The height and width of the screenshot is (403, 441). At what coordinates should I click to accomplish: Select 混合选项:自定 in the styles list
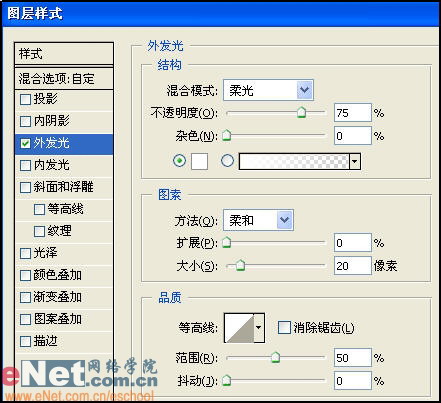(x=64, y=79)
